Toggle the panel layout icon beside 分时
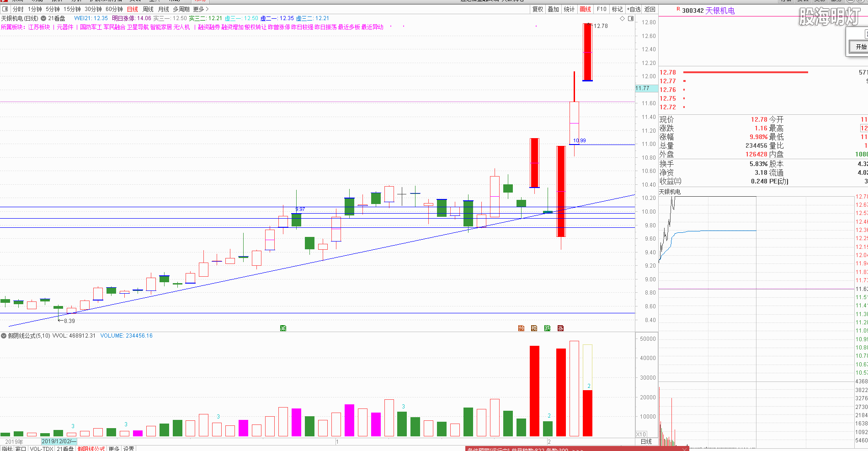This screenshot has width=868, height=451. coord(5,9)
